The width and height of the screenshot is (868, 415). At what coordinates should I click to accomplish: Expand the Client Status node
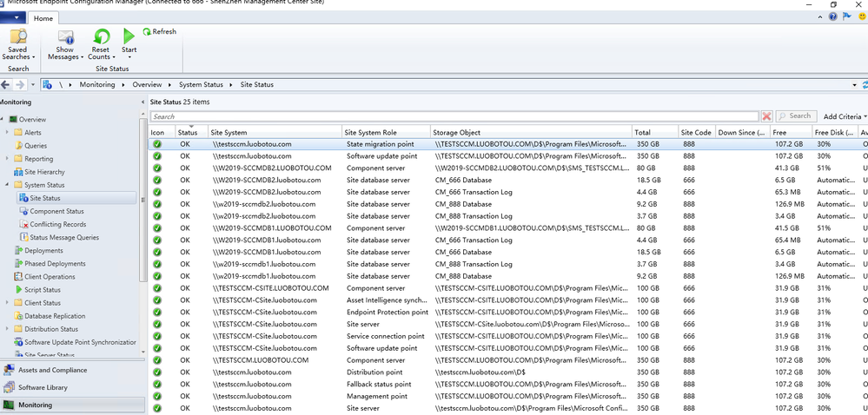click(7, 303)
